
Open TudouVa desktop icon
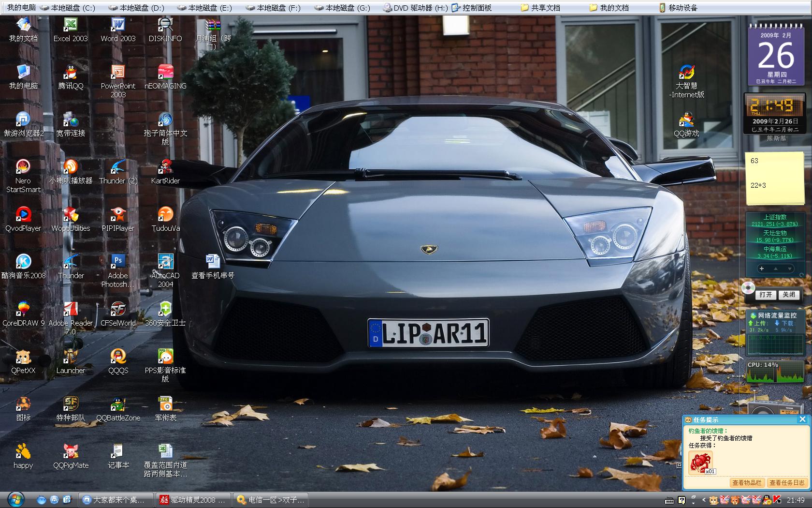click(x=165, y=219)
